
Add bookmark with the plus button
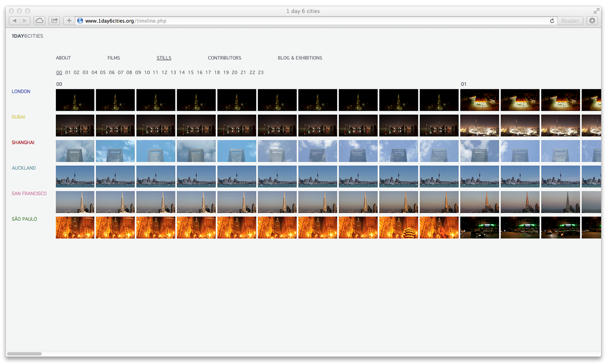[x=69, y=21]
